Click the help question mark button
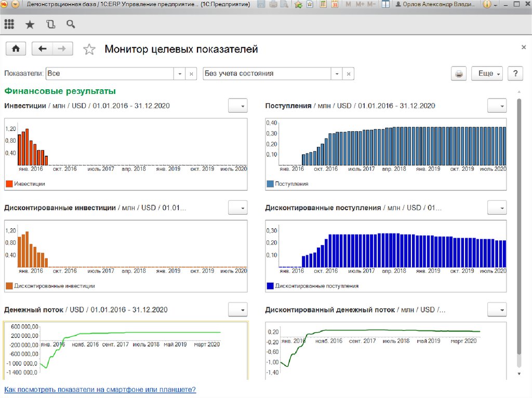 (x=515, y=74)
